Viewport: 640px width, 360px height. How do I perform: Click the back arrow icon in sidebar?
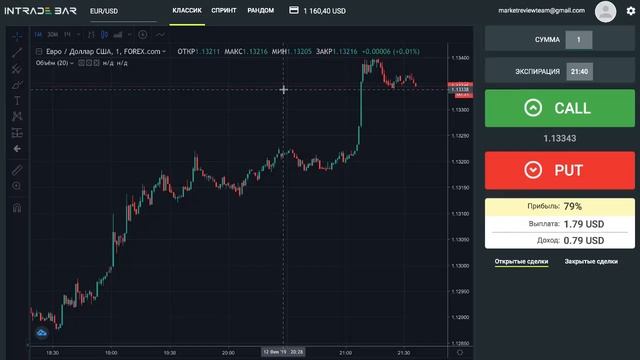17,149
